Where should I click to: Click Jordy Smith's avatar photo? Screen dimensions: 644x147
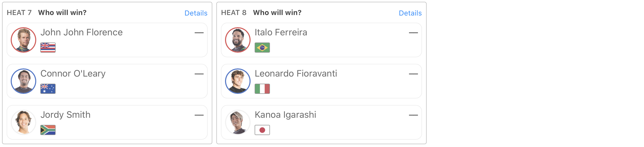(23, 122)
